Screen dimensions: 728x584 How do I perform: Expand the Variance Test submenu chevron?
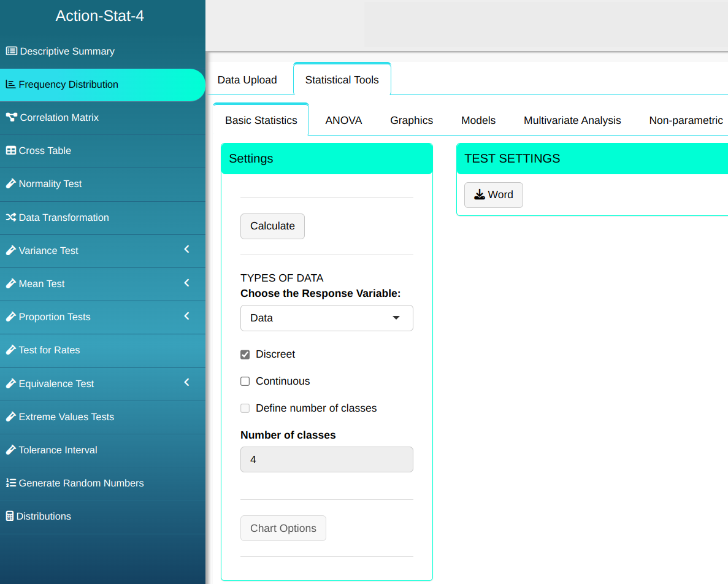187,250
